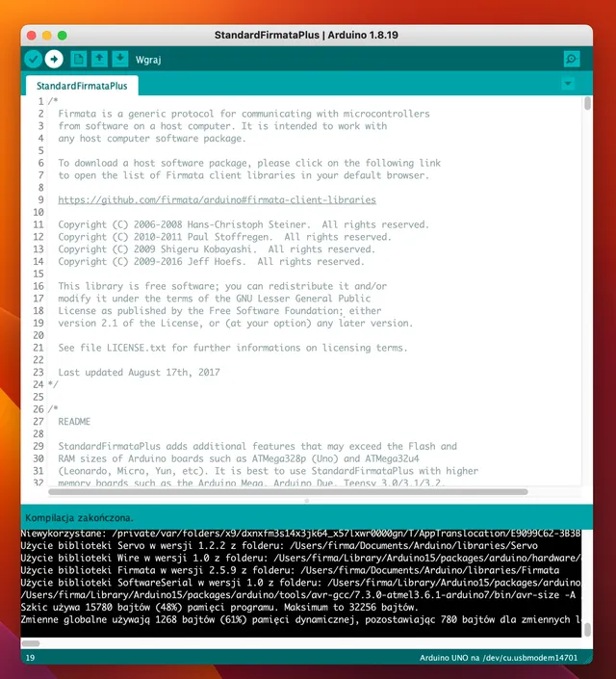Click the 'any host computer software package.' line
The width and height of the screenshot is (616, 679).
pos(152,139)
